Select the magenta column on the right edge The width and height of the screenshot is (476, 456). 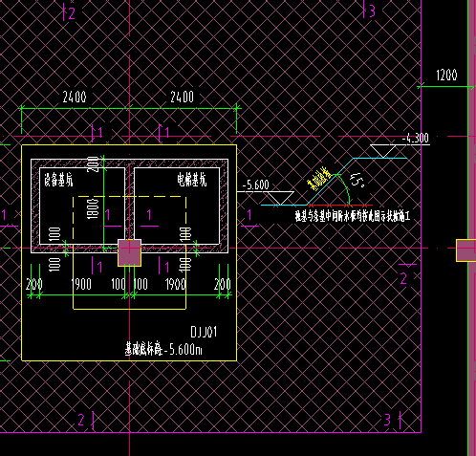tap(466, 250)
